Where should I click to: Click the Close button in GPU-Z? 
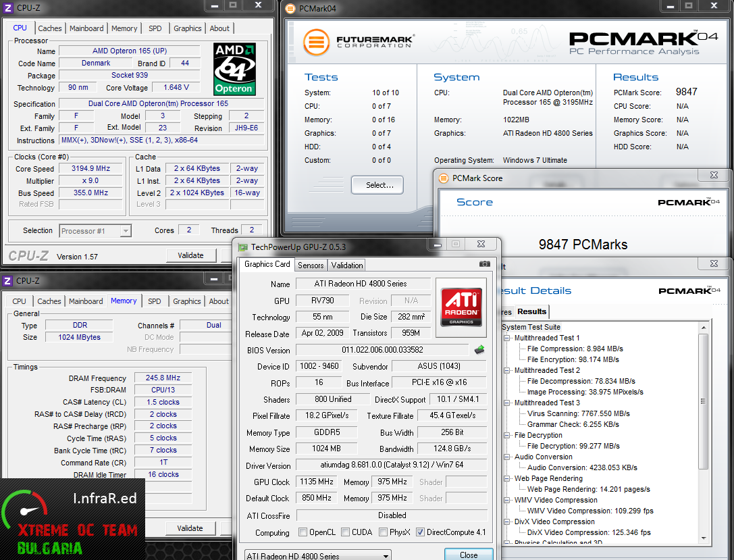pyautogui.click(x=469, y=555)
